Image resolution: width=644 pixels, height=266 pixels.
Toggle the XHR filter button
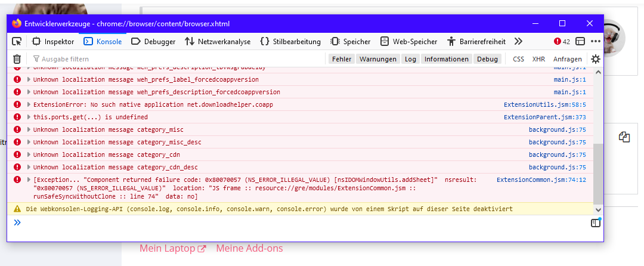click(538, 59)
